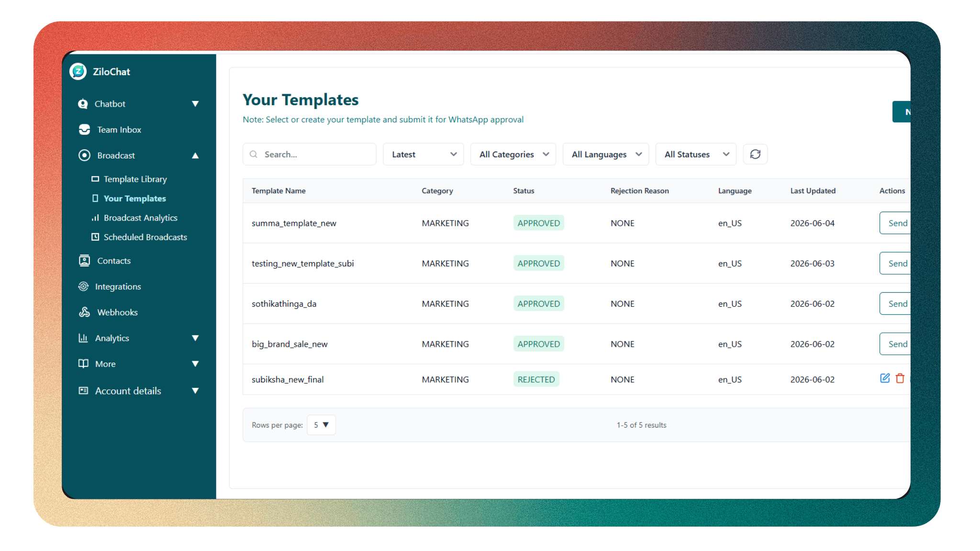The height and width of the screenshot is (551, 980).
Task: Focus the template Search field
Action: tap(309, 154)
